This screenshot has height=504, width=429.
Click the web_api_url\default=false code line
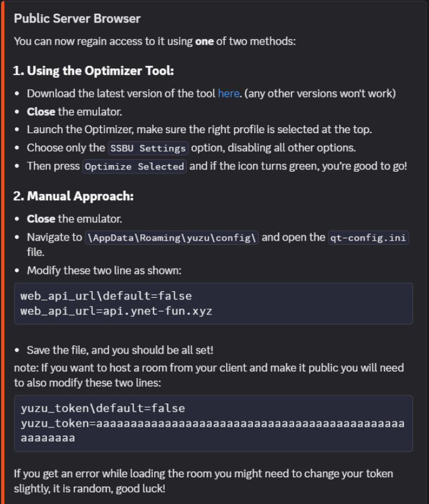106,296
